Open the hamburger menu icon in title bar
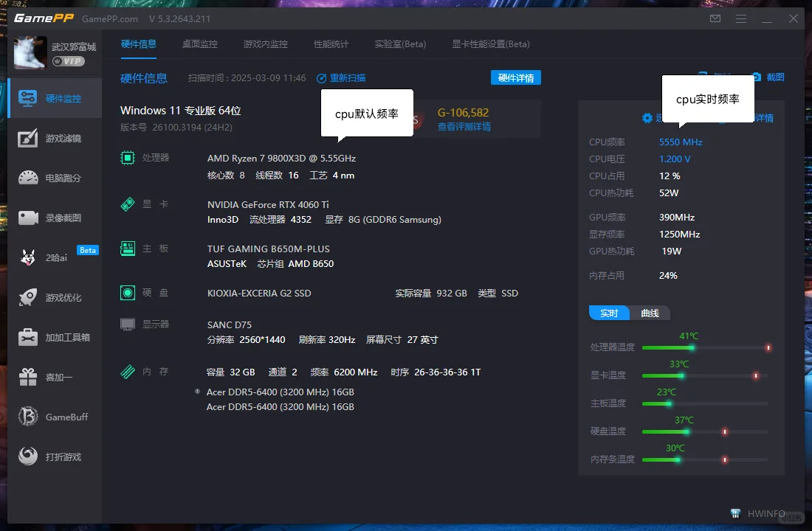 [741, 18]
